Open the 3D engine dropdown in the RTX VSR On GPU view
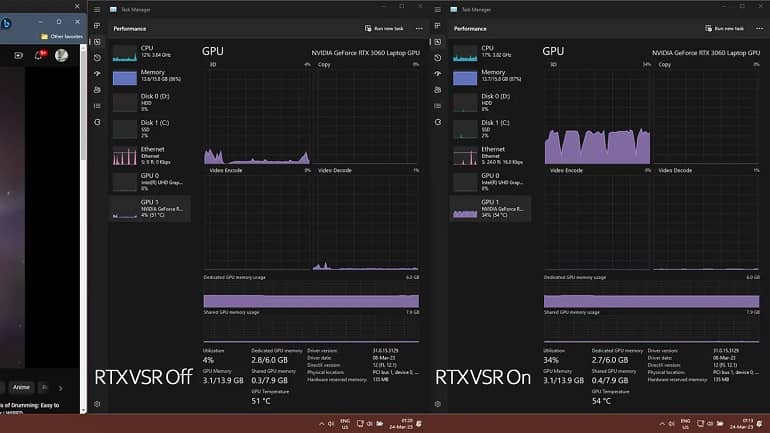The width and height of the screenshot is (770, 433). [553, 64]
